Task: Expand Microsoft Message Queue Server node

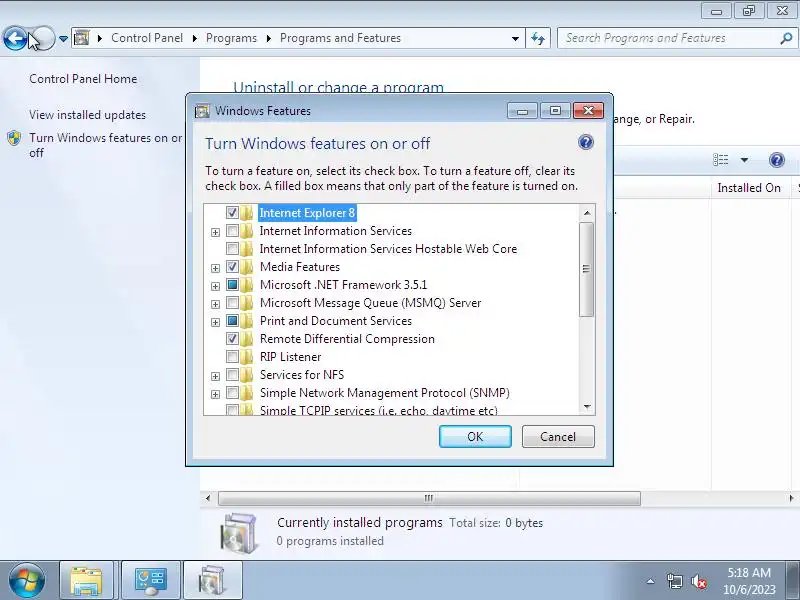Action: coord(215,304)
